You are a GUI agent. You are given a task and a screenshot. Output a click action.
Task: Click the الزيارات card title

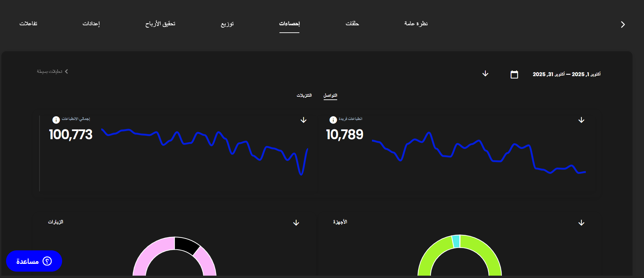pyautogui.click(x=56, y=222)
